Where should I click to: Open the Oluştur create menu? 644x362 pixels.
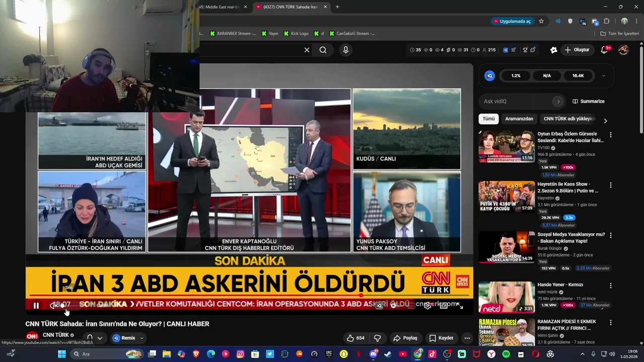pyautogui.click(x=577, y=50)
